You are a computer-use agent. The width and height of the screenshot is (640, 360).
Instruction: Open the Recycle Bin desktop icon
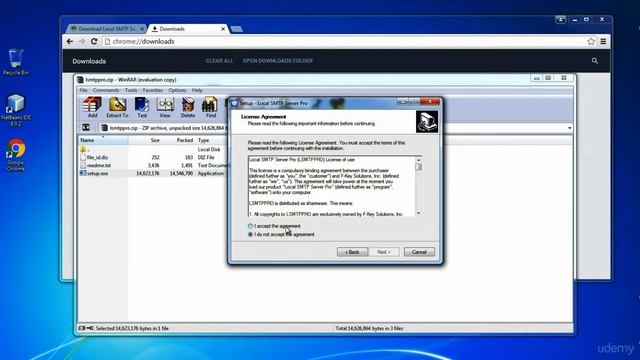click(x=16, y=62)
